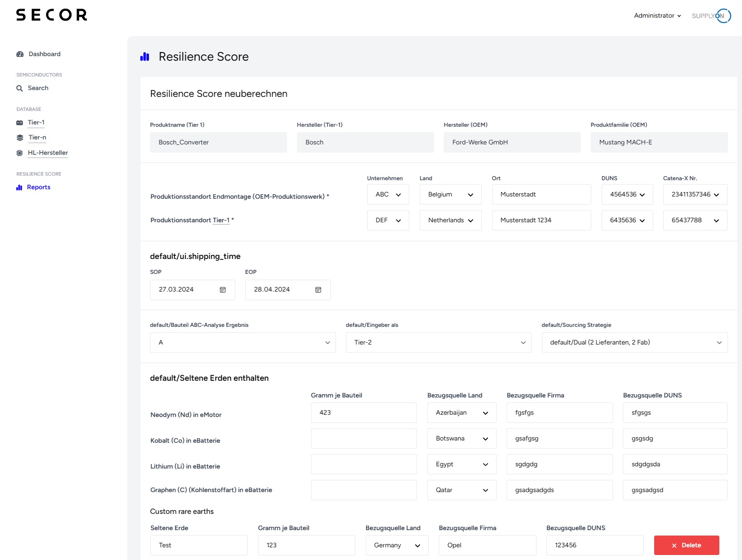Open Tier-1 database page
This screenshot has width=742, height=560.
pyautogui.click(x=36, y=123)
